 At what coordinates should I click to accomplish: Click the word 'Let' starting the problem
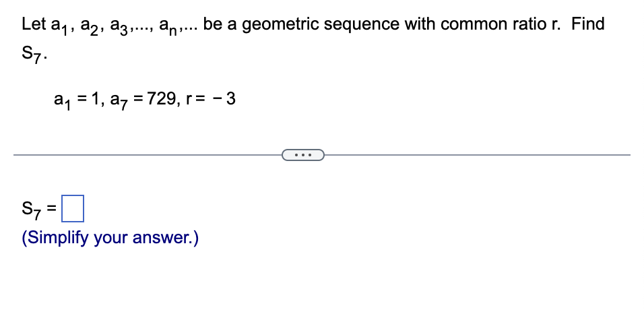pyautogui.click(x=34, y=24)
